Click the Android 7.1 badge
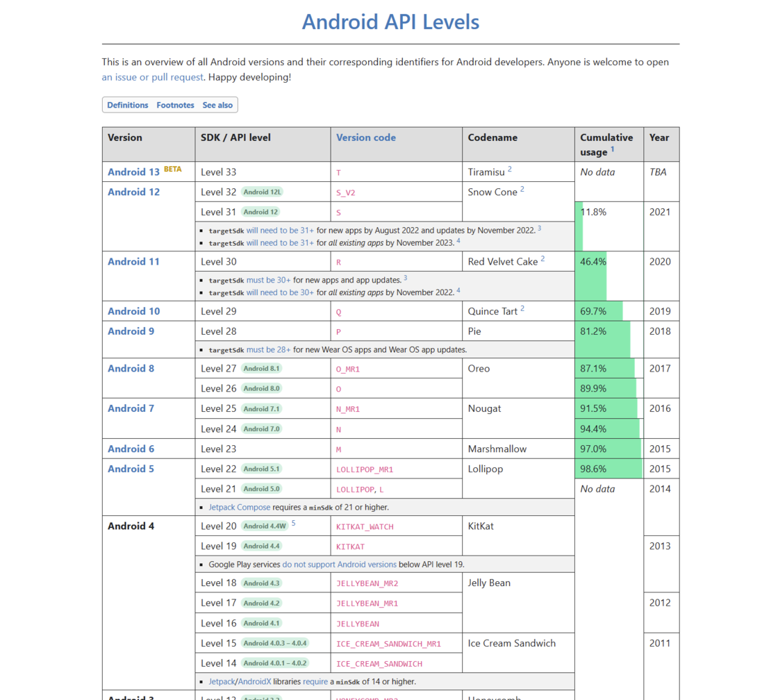This screenshot has height=700, width=778. tap(261, 409)
